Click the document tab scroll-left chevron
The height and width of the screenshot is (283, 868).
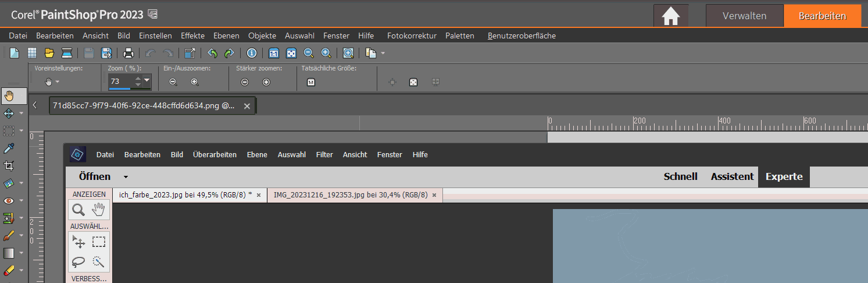pos(35,105)
